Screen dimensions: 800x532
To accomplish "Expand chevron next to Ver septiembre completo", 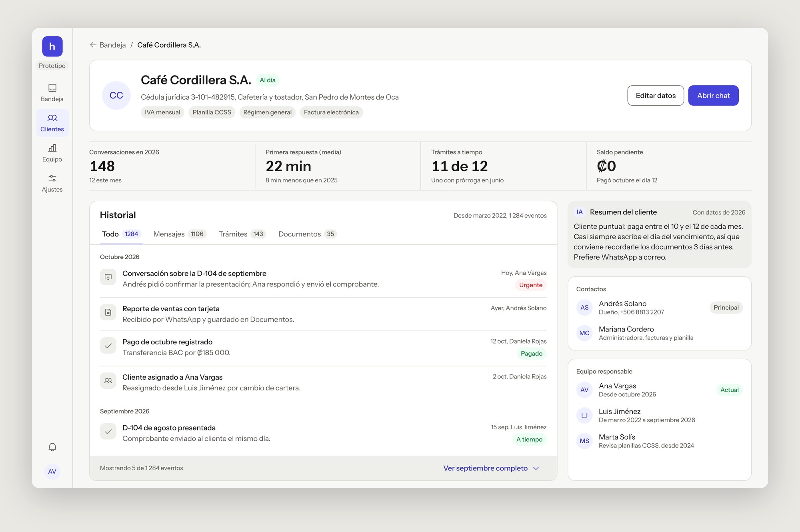I will tap(536, 468).
